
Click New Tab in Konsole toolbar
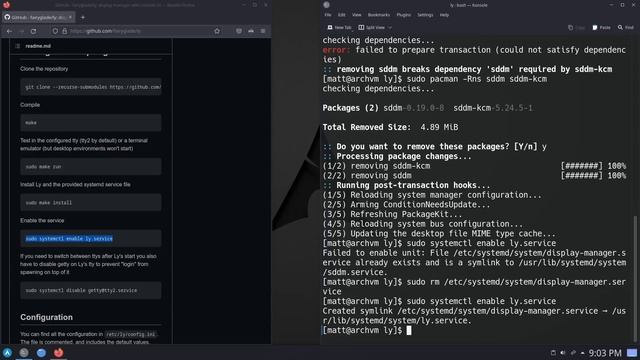339,27
